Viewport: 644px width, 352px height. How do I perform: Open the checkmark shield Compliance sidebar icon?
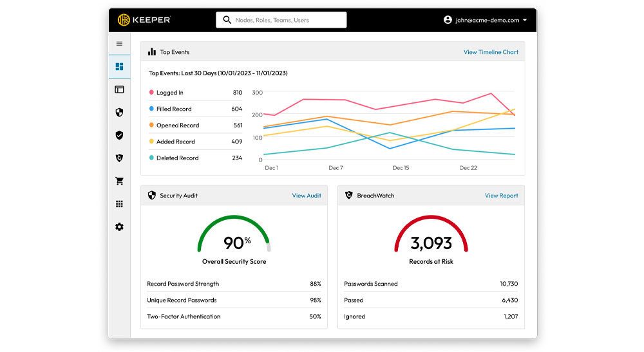coord(120,135)
